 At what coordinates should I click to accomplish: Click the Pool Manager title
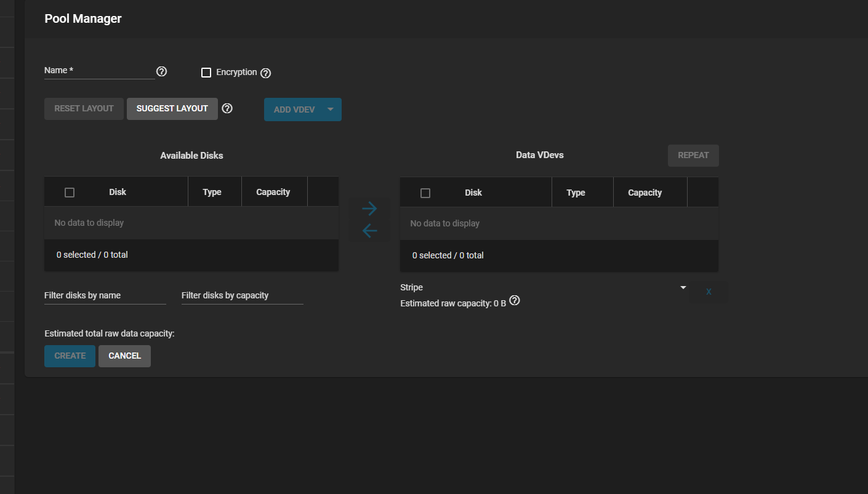click(83, 18)
